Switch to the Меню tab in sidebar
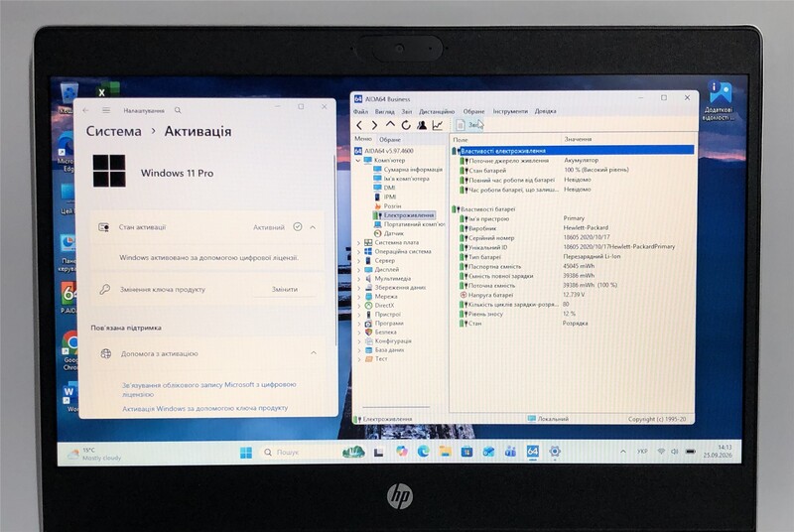Image resolution: width=794 pixels, height=532 pixels. click(x=363, y=138)
